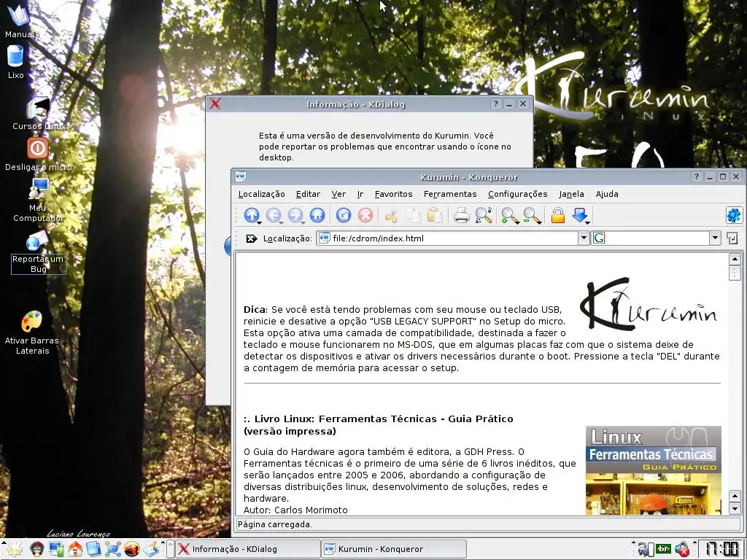Click the Forward arrow in Konqueror toolbar
The image size is (747, 560).
(295, 215)
